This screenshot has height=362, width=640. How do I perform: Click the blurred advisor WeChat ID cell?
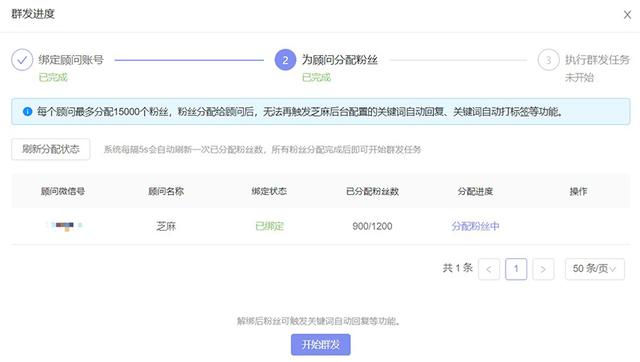(x=64, y=226)
